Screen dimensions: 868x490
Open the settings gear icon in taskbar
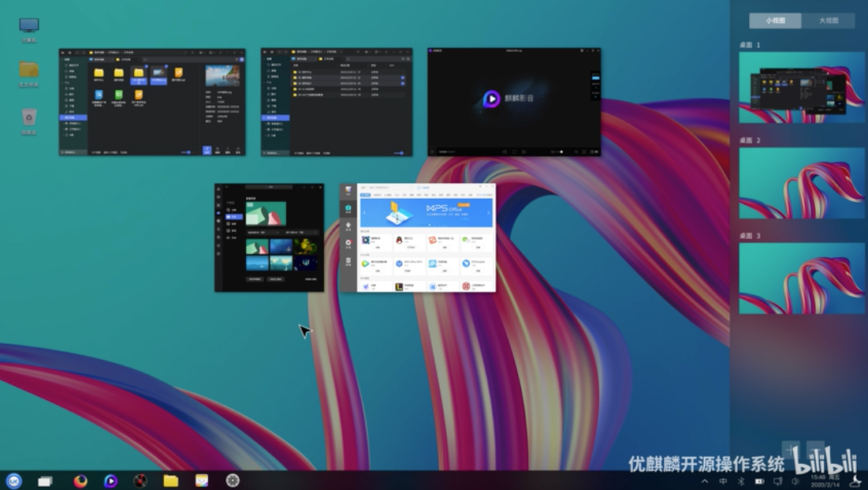(233, 481)
